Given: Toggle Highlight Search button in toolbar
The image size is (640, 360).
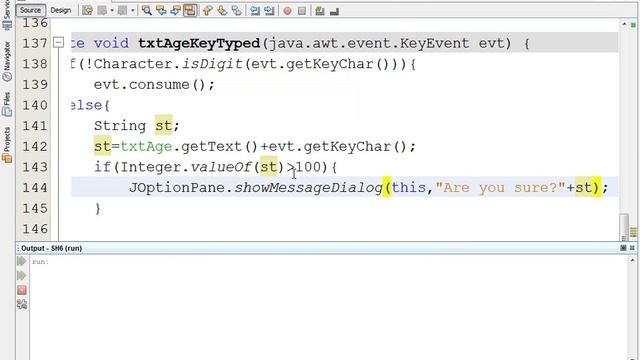Looking at the screenshot, I should [190, 11].
